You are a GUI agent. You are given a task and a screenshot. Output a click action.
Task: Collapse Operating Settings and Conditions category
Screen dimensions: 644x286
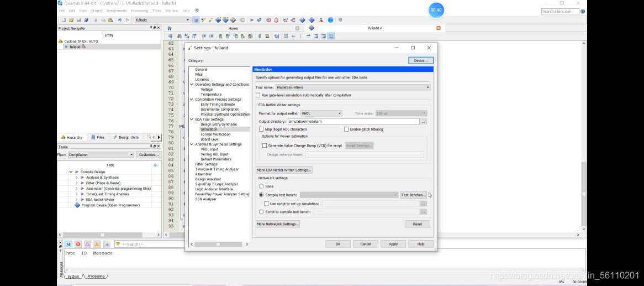(x=192, y=84)
